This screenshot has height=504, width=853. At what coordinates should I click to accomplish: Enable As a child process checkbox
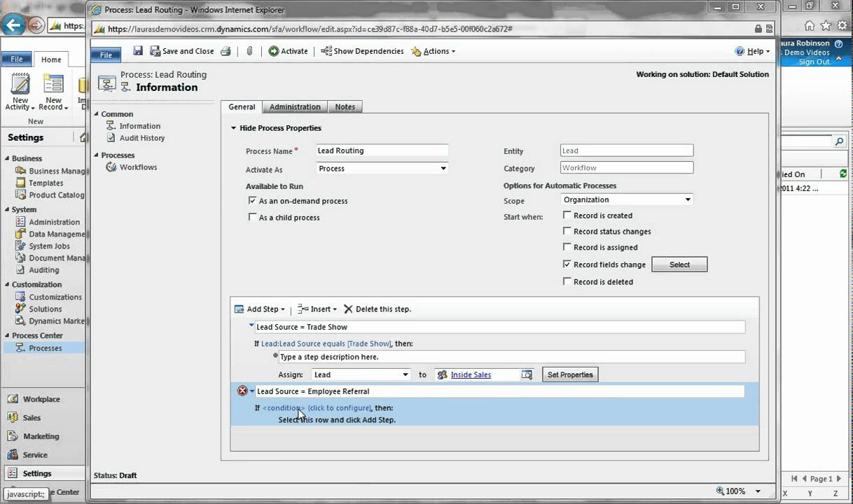tap(253, 217)
